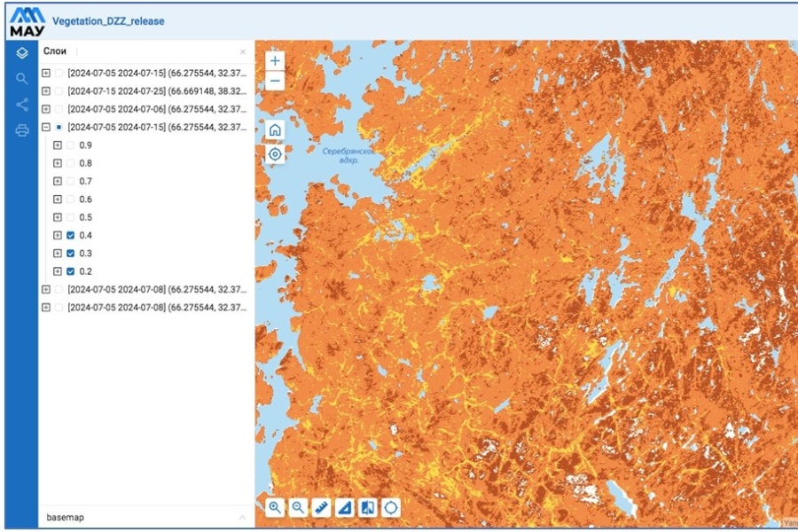Uncheck the 0.4 sublayer checkbox
Viewport: 798px width, 532px height.
70,235
